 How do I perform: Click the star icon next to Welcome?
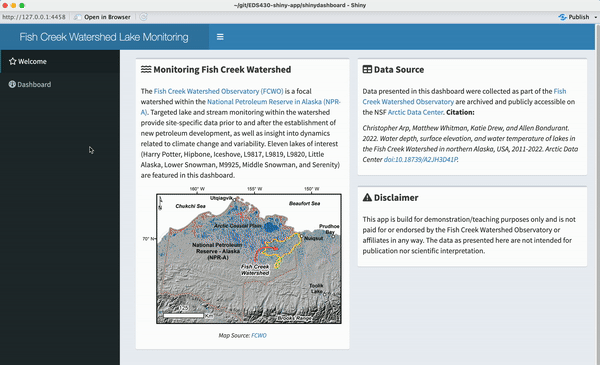point(13,61)
